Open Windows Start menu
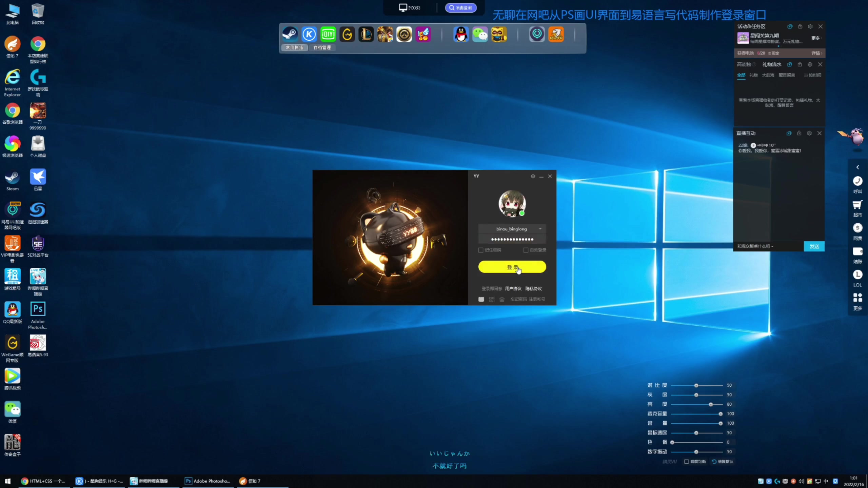The image size is (868, 488). point(7,481)
